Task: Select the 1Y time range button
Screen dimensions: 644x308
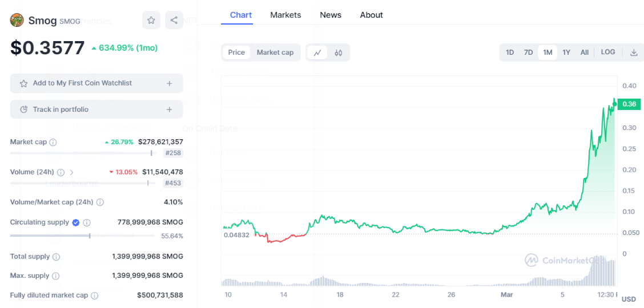Action: click(x=566, y=52)
